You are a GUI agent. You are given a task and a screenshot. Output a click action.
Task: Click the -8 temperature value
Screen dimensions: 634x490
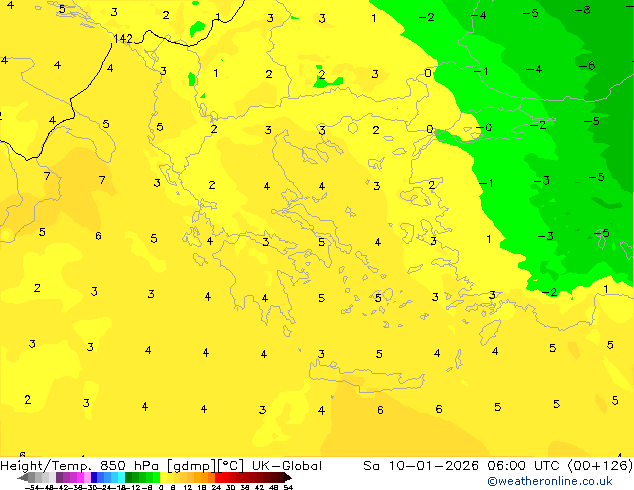tap(583, 10)
